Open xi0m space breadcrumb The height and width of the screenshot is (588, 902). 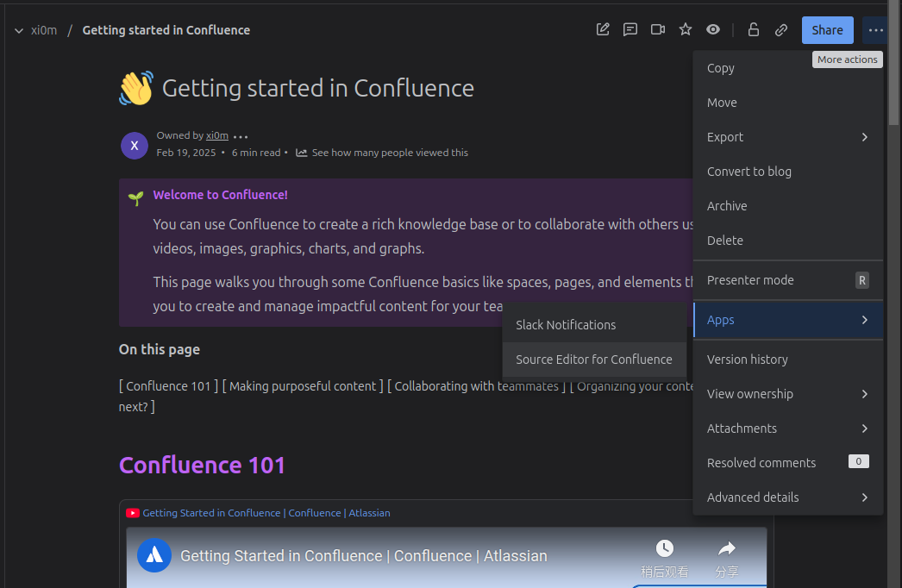44,30
